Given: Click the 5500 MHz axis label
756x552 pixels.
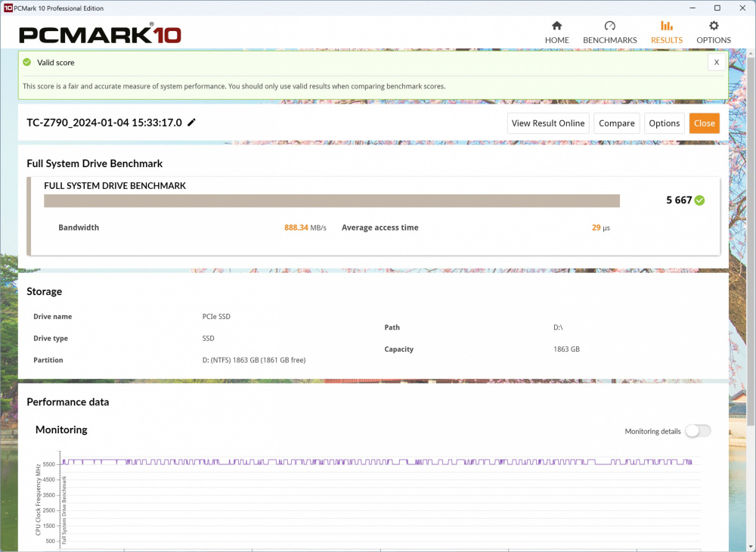Looking at the screenshot, I should (49, 464).
